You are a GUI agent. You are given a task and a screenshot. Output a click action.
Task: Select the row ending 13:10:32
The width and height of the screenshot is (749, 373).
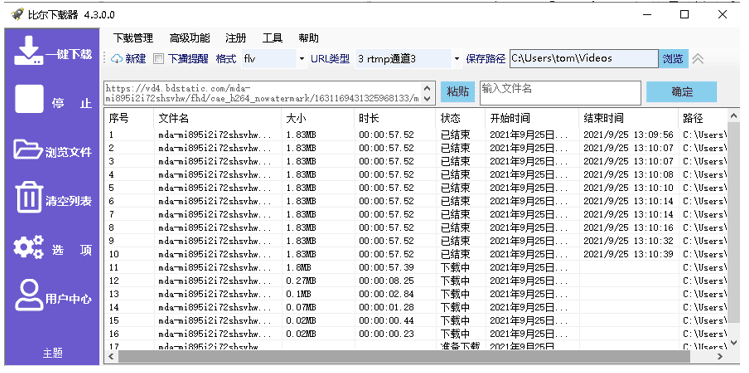pyautogui.click(x=416, y=241)
